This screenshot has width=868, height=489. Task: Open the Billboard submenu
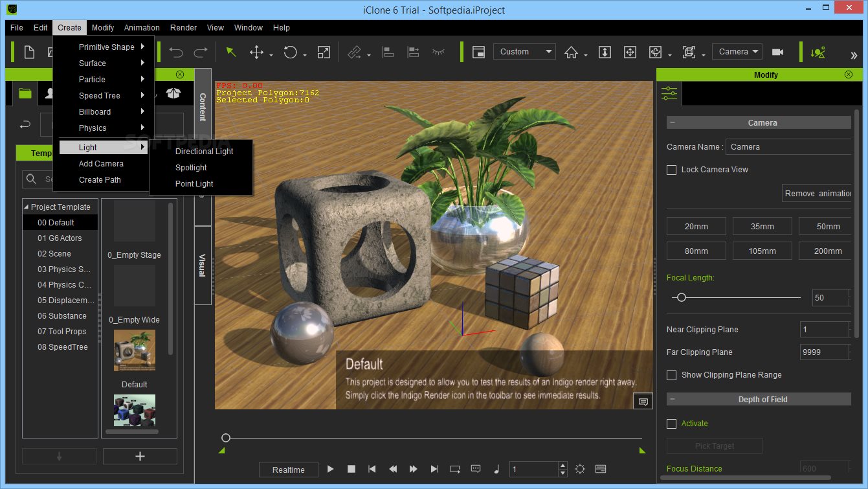tap(104, 112)
